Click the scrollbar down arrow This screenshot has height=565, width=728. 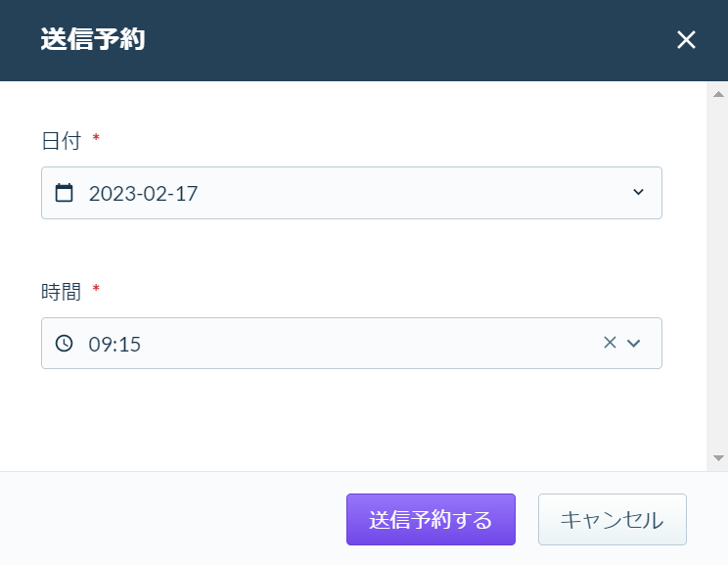(718, 458)
